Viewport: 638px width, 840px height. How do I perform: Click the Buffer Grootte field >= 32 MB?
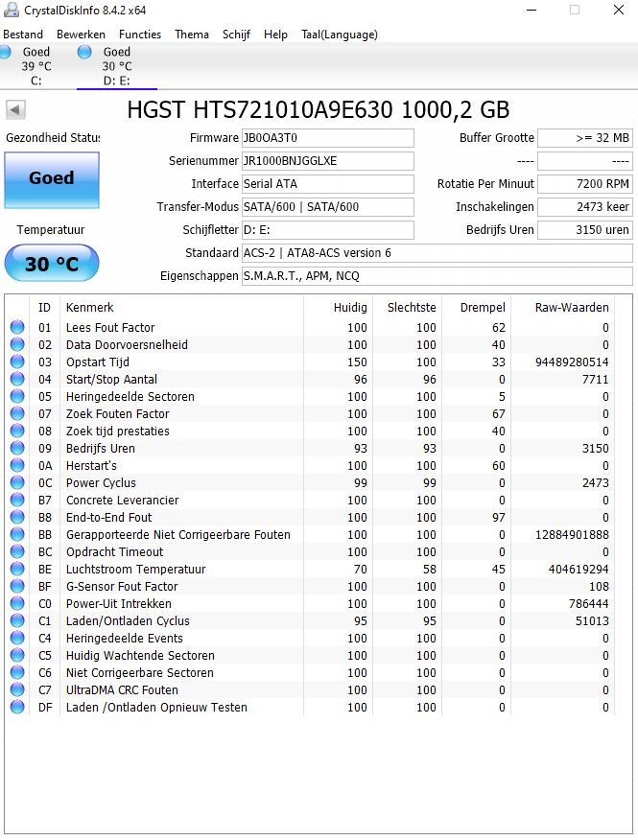click(585, 138)
